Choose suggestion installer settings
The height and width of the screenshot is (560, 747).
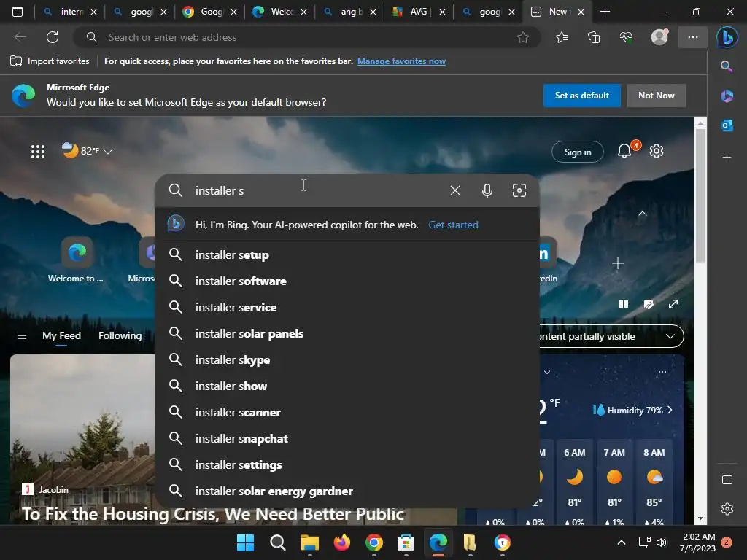pos(347,464)
